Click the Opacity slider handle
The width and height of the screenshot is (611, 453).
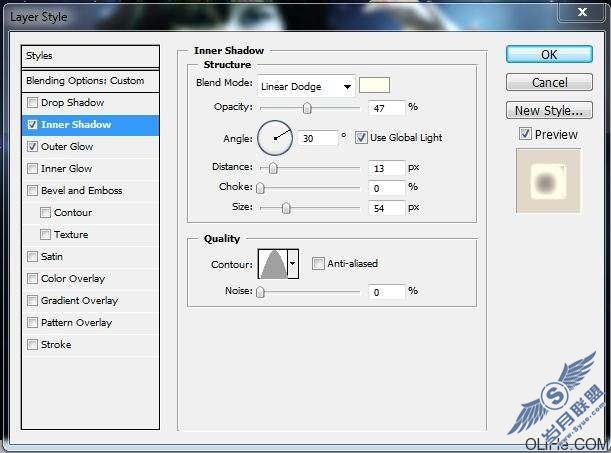pyautogui.click(x=307, y=108)
